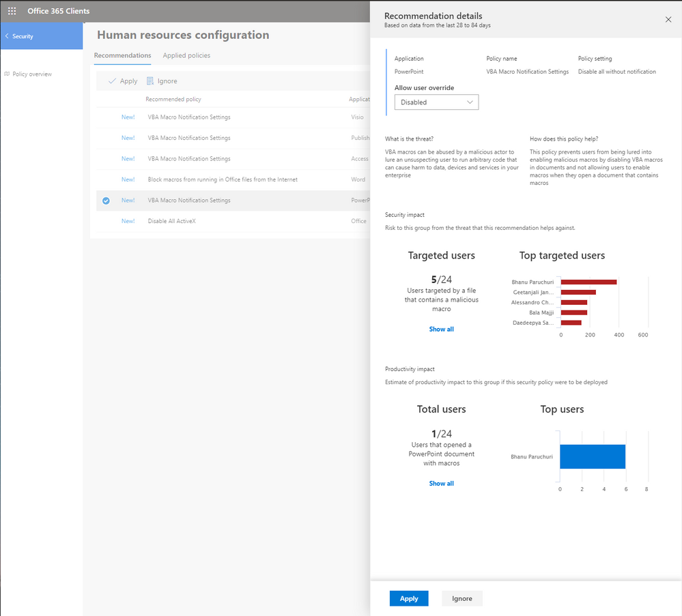Open the Allow user override dropdown

tap(436, 102)
